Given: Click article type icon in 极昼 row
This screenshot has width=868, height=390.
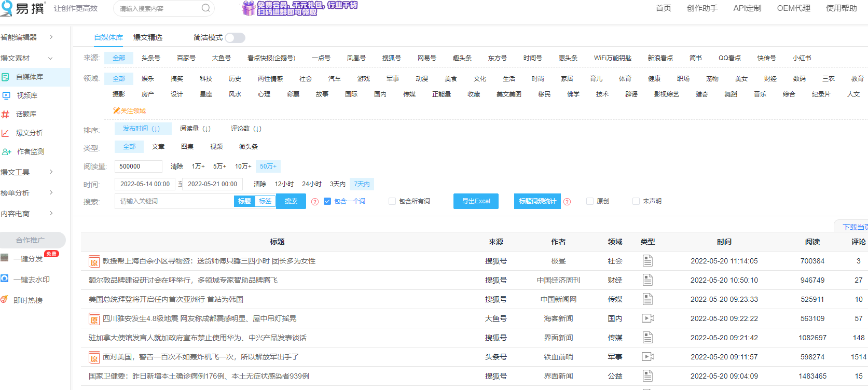Looking at the screenshot, I should (647, 261).
